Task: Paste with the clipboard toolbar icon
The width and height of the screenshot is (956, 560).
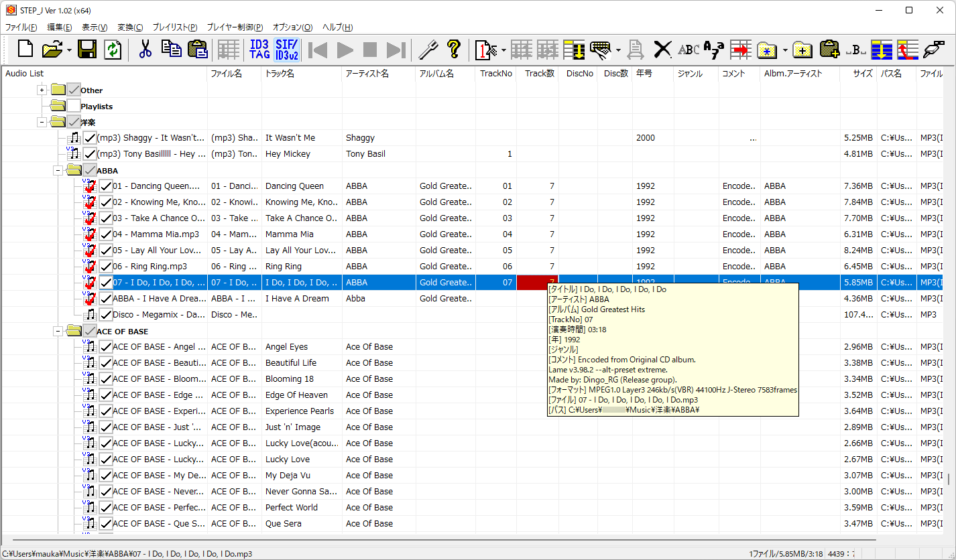Action: coord(198,49)
